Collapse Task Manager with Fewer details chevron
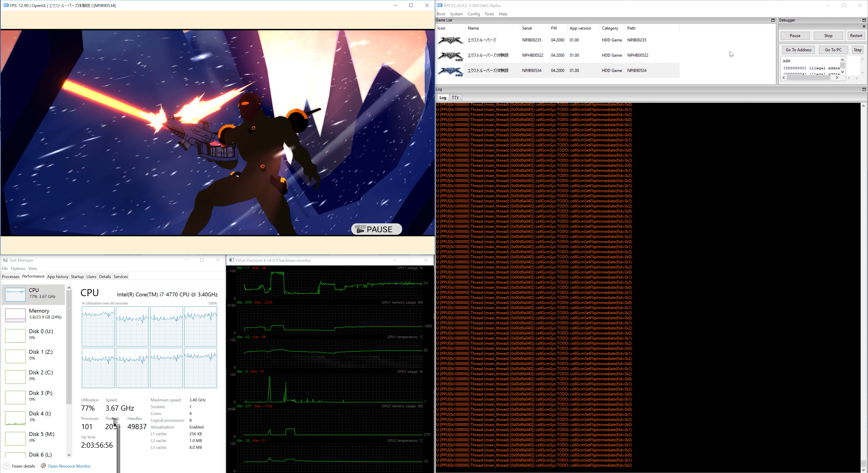Screen dimensions: 868x473 click(6, 466)
